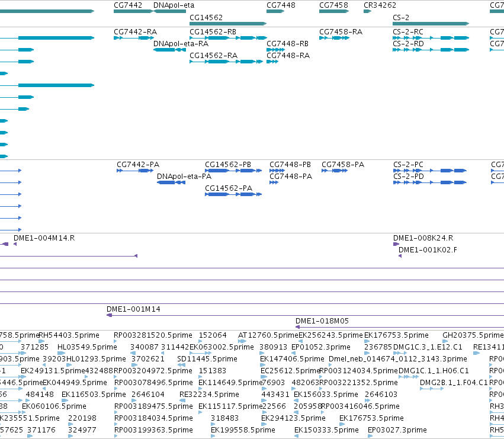Select EST EK249131.5prime
504x439 pixels.
(53, 371)
